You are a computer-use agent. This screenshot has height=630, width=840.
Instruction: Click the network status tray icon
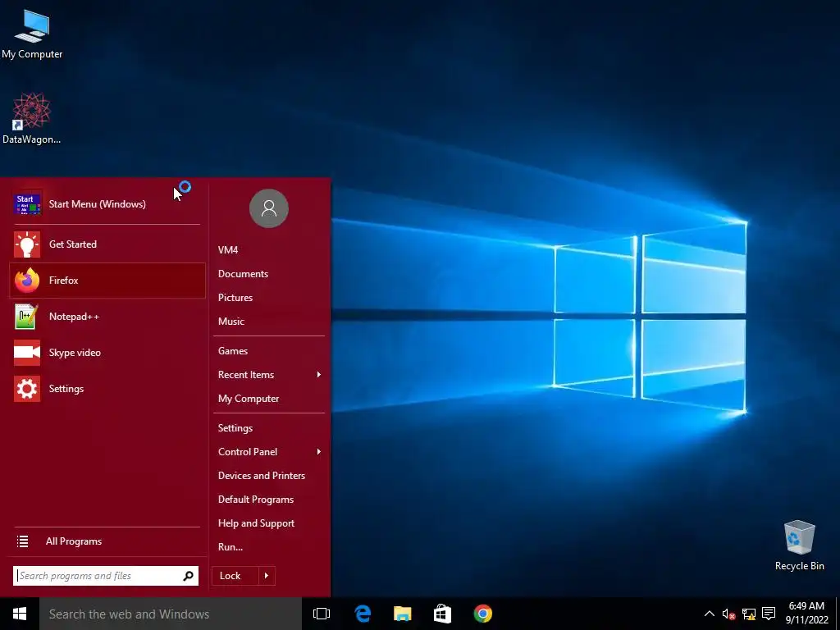click(749, 614)
